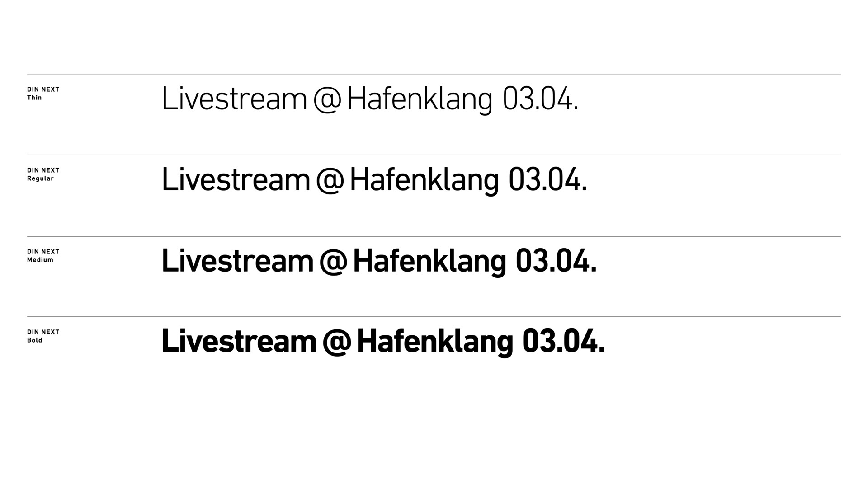Click Livestream in the Medium weight sample

237,261
